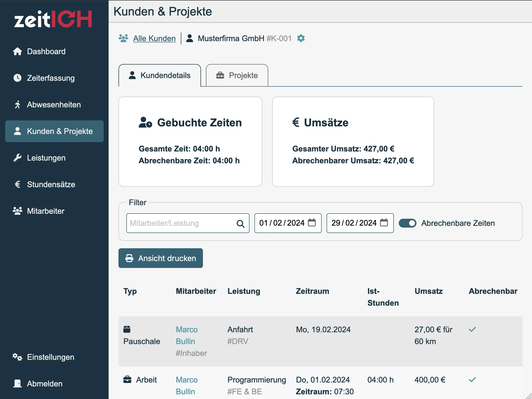532x399 pixels.
Task: Click the Stundensätze euro icon
Action: pyautogui.click(x=17, y=184)
